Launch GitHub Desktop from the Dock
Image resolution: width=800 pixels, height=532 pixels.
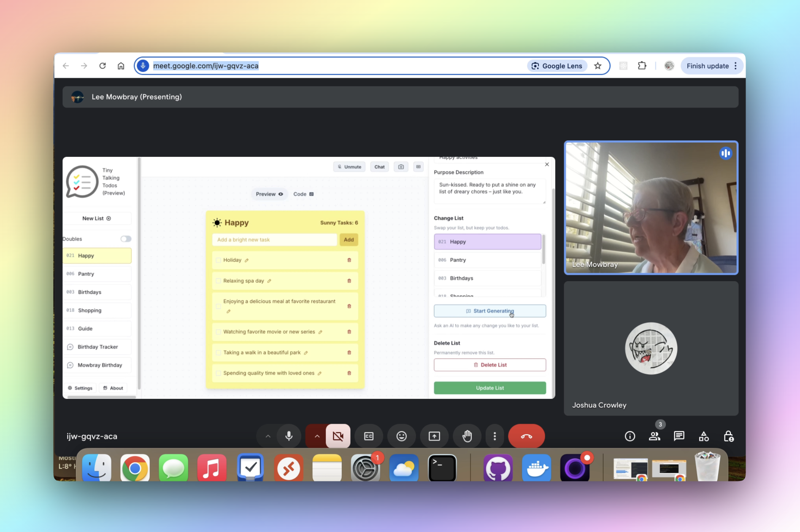tap(498, 468)
